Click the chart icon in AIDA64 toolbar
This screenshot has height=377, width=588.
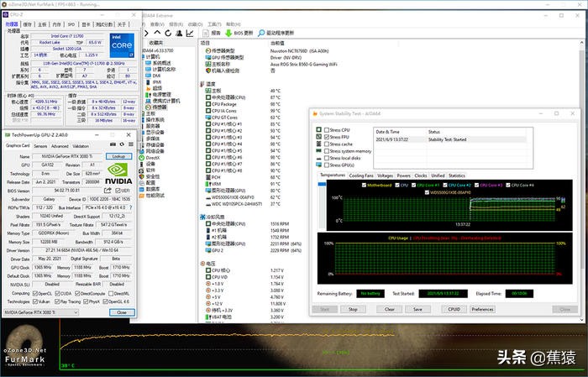(190, 33)
